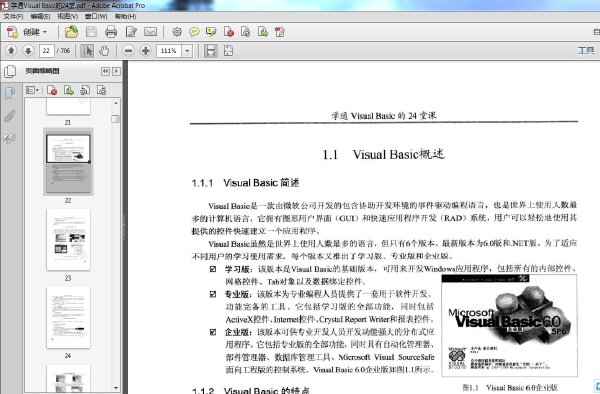Open the Window menu
Image resolution: width=600 pixels, height=394 pixels.
click(x=96, y=16)
